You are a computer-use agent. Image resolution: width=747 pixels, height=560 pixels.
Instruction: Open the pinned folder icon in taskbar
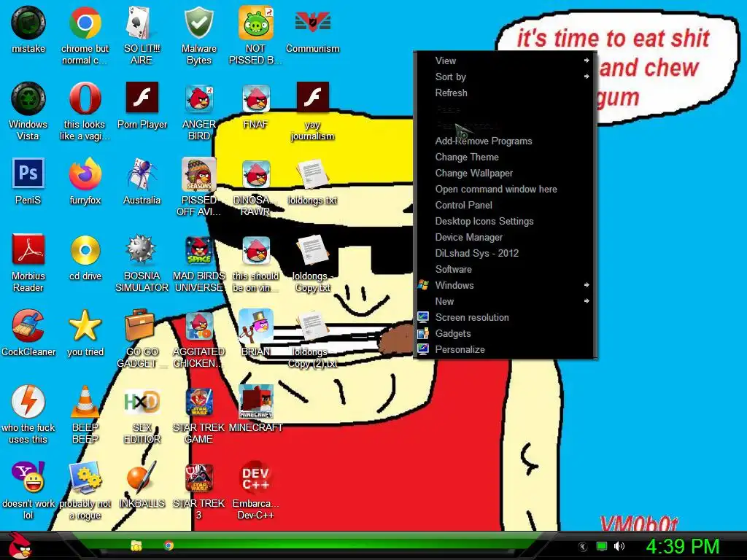pyautogui.click(x=136, y=545)
